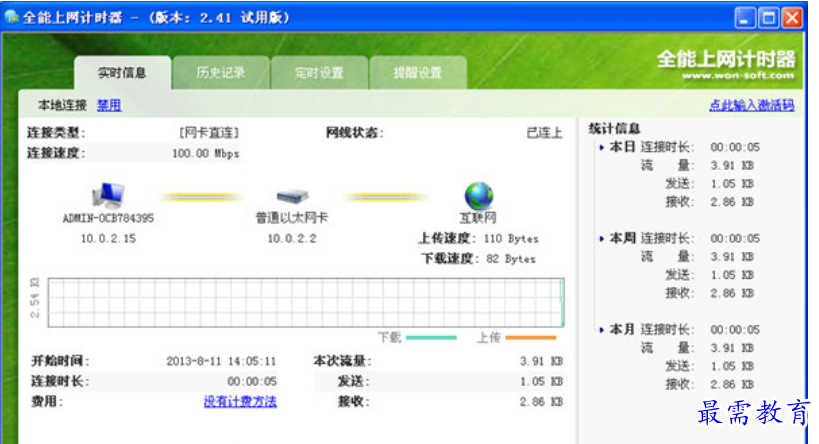Click the 普通以太网卡 label
The image size is (819, 444).
[291, 218]
